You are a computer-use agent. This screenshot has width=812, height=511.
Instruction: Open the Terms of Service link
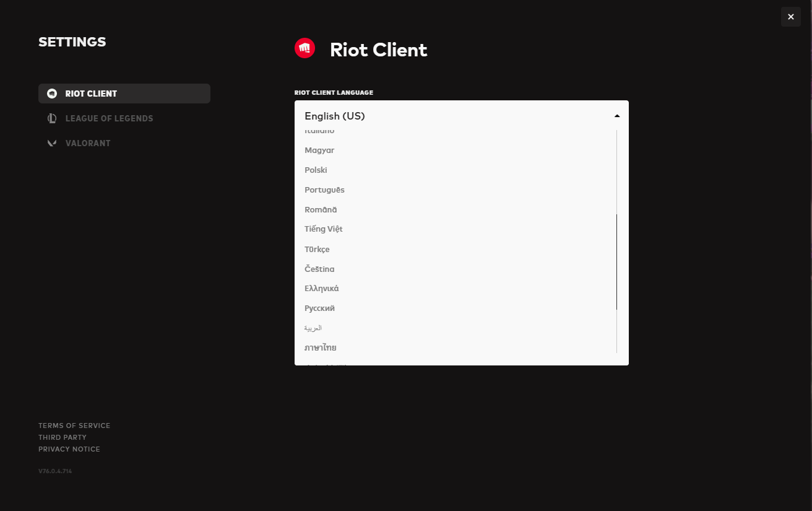coord(74,426)
